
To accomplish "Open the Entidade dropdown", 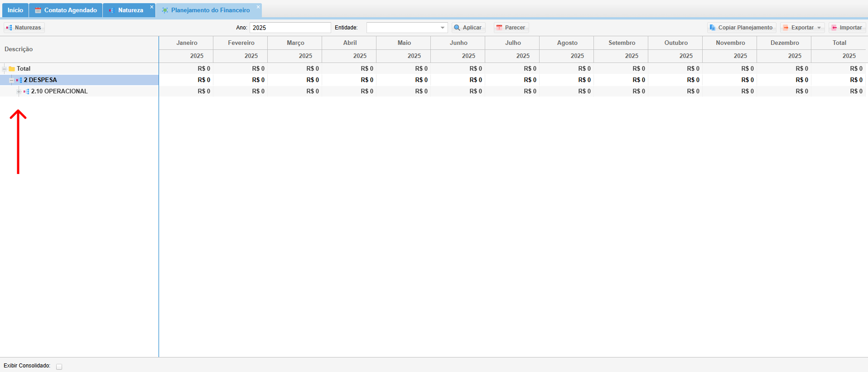I will tap(443, 28).
